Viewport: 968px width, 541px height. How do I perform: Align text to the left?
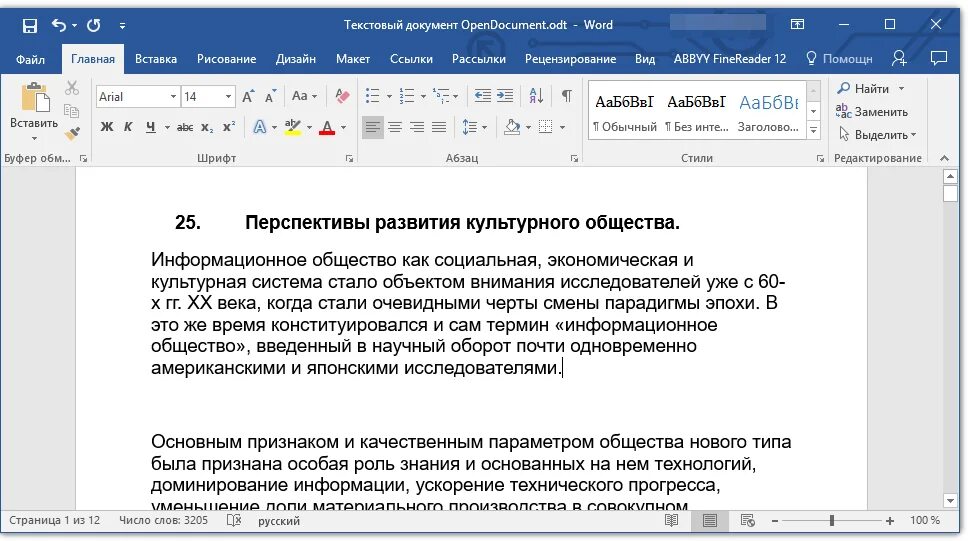[372, 127]
